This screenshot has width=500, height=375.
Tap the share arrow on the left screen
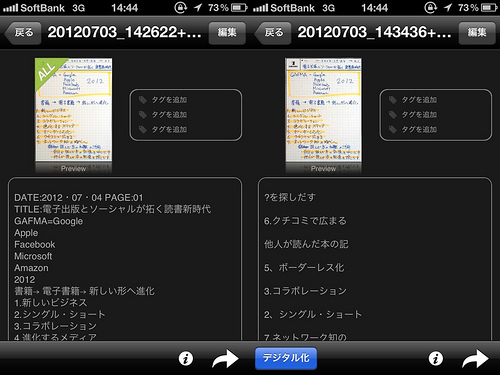[226, 359]
